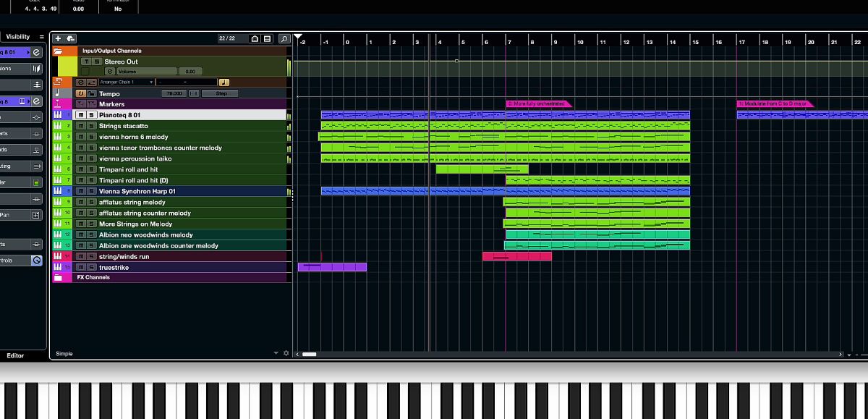Screen dimensions: 868x419
Task: Switch to the Visibility tab
Action: 18,37
